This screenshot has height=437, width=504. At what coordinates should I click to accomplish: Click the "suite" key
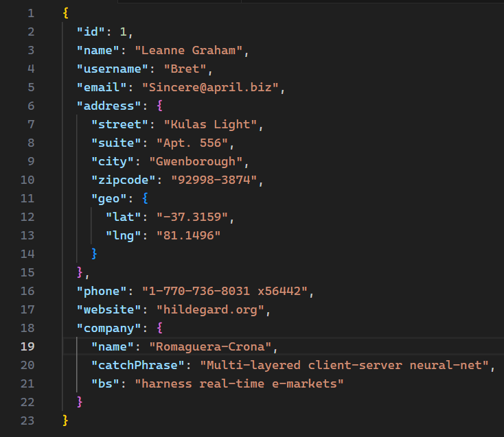point(116,143)
